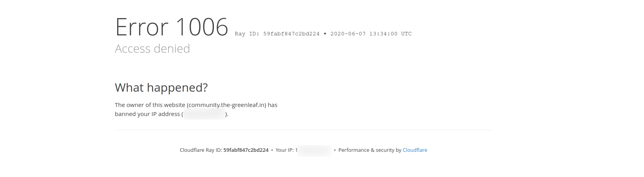Click the Your IP label in footer

click(284, 150)
